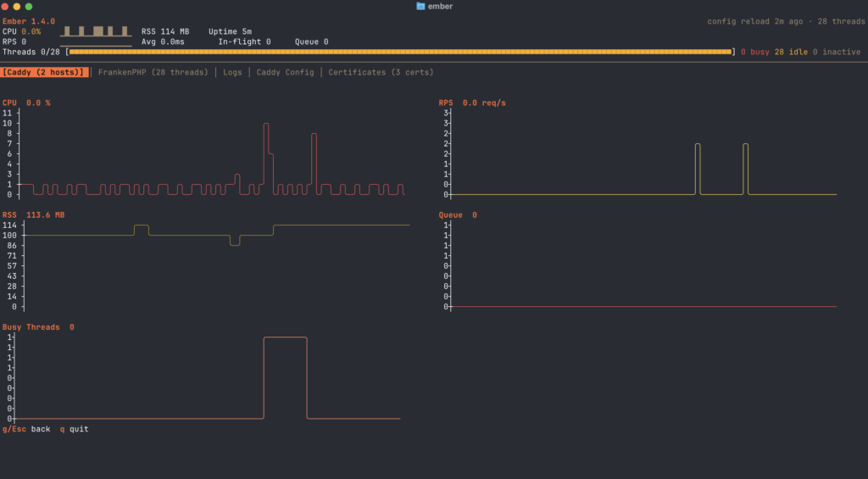The width and height of the screenshot is (868, 479).
Task: Click the Queue 0 chart title
Action: pos(458,214)
